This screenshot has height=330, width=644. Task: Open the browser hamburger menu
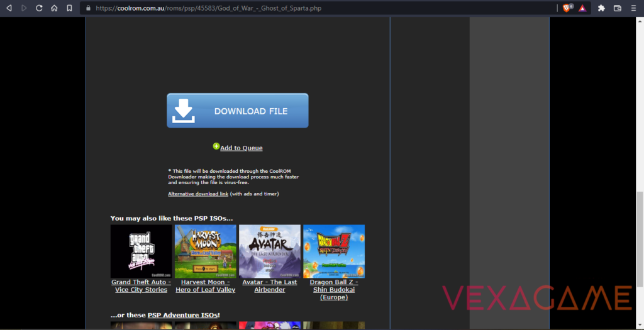[x=633, y=8]
